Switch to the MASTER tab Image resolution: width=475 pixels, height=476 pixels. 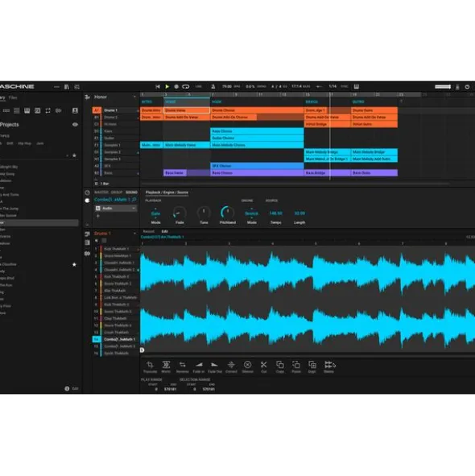point(101,192)
